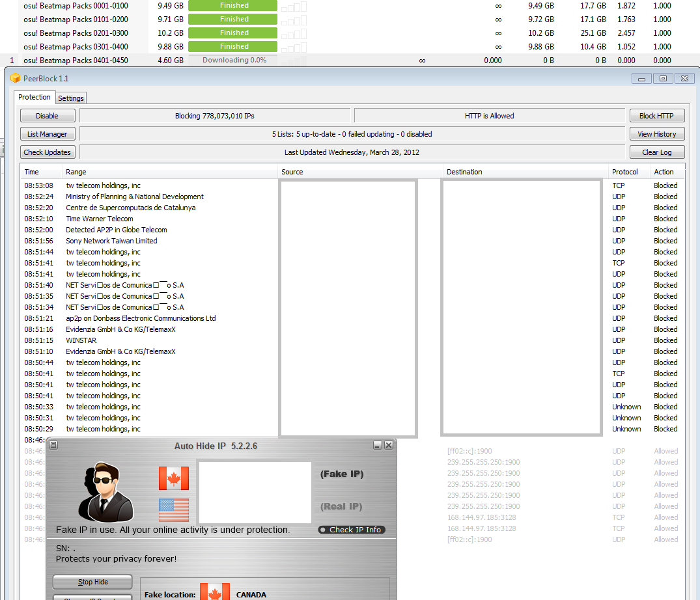
Task: Click the Protocol column header
Action: pos(629,172)
